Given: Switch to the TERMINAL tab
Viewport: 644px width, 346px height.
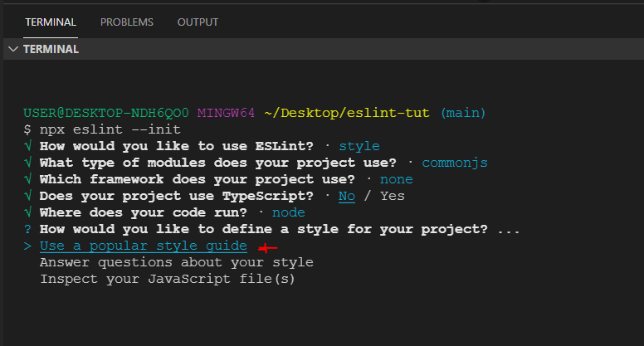Looking at the screenshot, I should (51, 22).
